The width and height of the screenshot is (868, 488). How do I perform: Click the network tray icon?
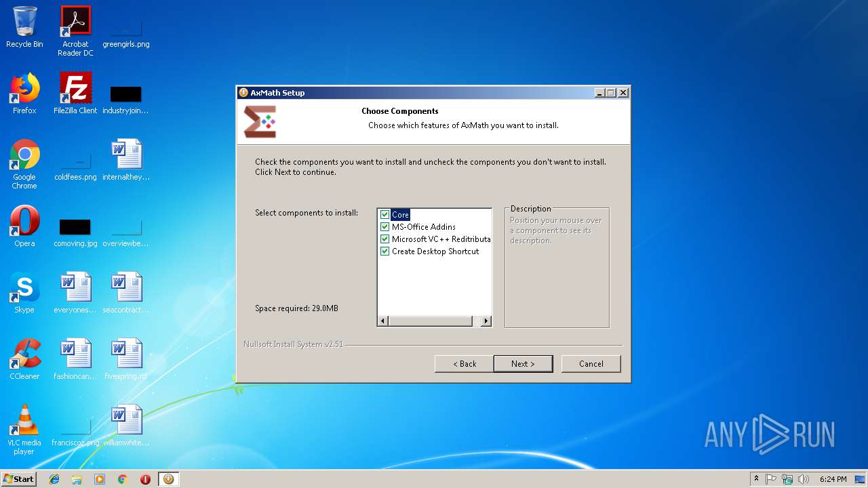point(787,479)
